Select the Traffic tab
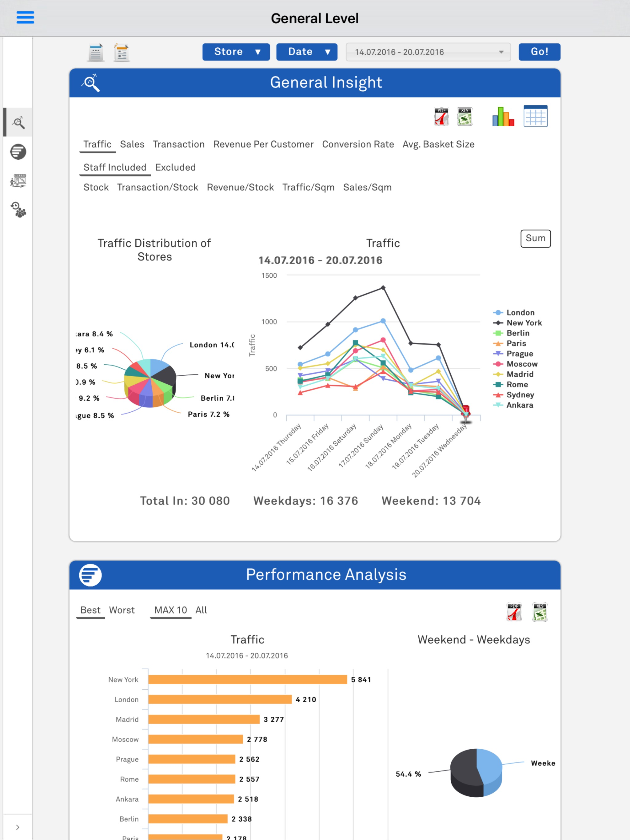 point(97,144)
